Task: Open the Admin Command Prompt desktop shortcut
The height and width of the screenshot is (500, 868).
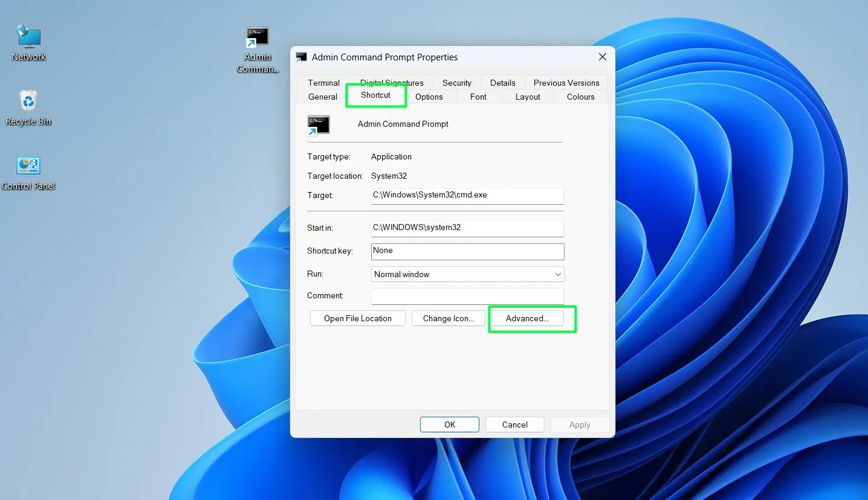Action: coord(257,36)
